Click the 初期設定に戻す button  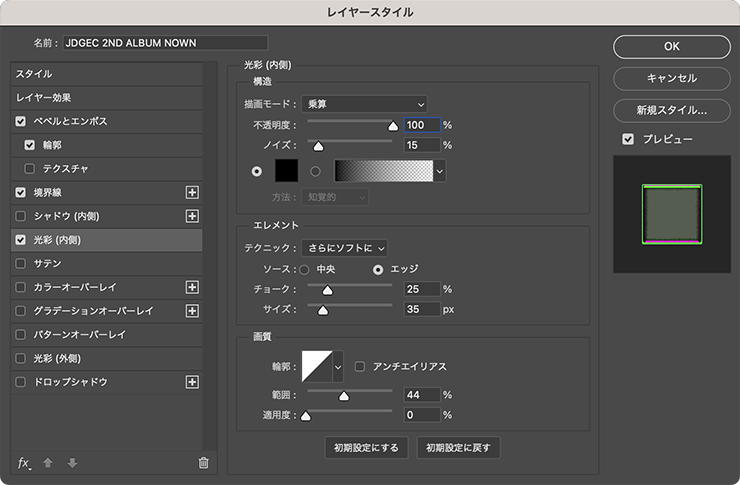point(458,447)
